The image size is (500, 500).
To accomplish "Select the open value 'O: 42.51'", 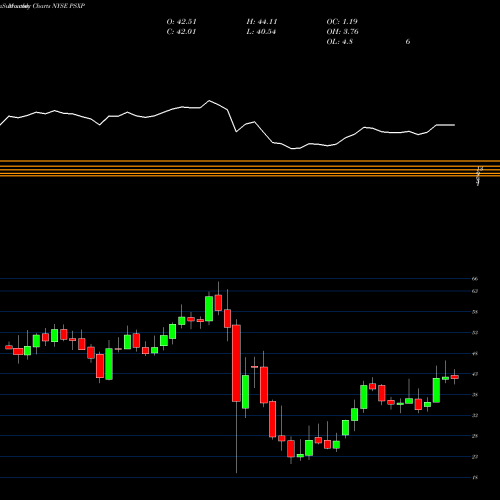I will pyautogui.click(x=182, y=22).
